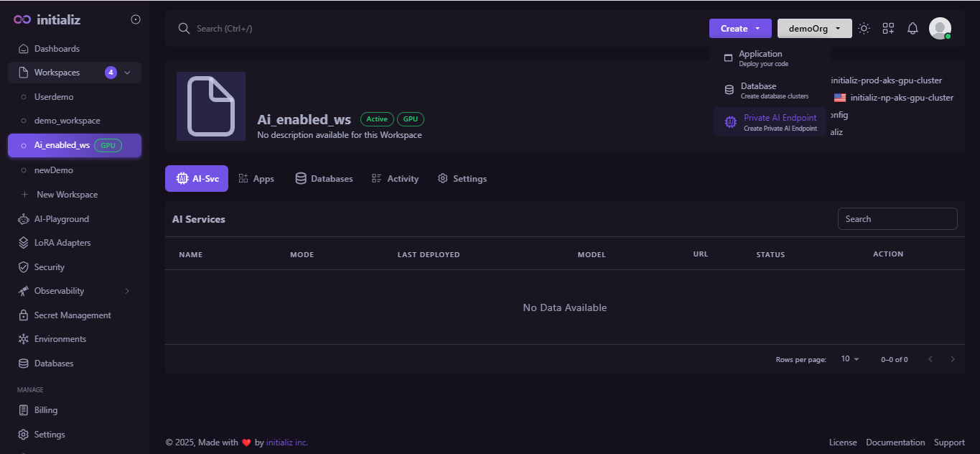Go to previous page arrow
This screenshot has width=980, height=454.
pos(930,359)
